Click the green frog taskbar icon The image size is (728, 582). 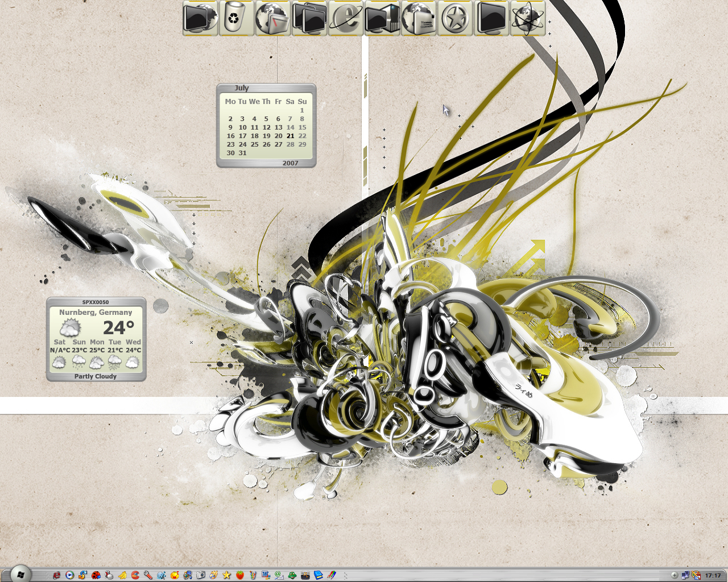coord(292,575)
